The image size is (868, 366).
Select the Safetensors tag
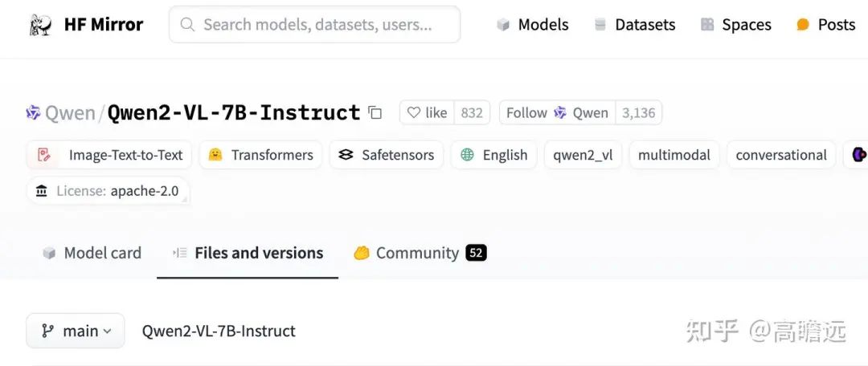click(x=387, y=155)
